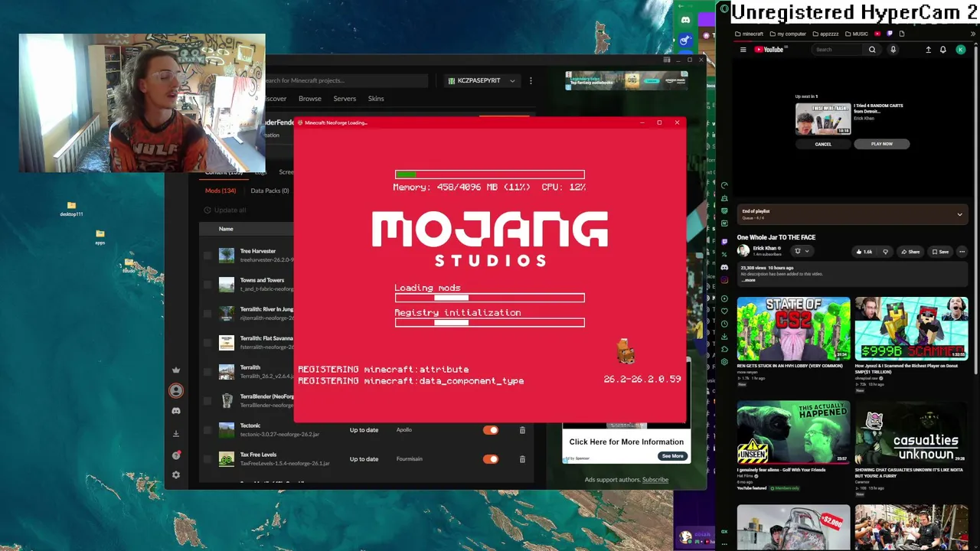Open the STATE OF CS2 video thumbnail
This screenshot has width=980, height=551.
(x=793, y=328)
